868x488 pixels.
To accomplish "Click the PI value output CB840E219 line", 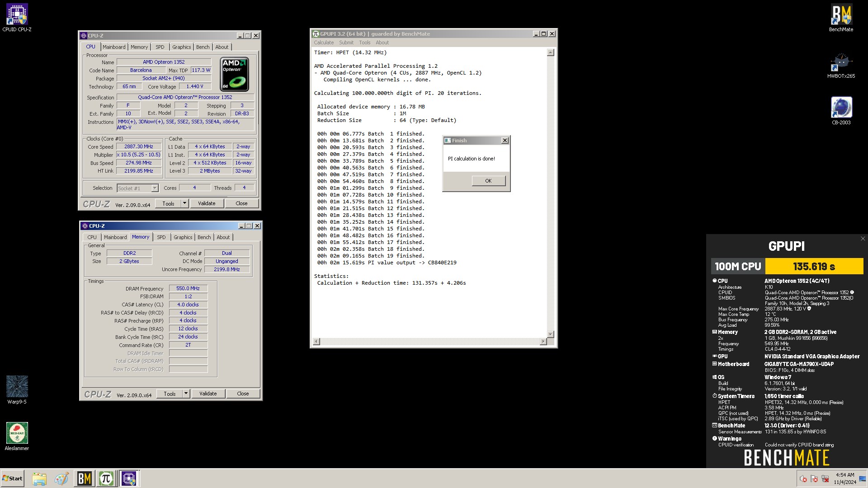I will [x=387, y=263].
